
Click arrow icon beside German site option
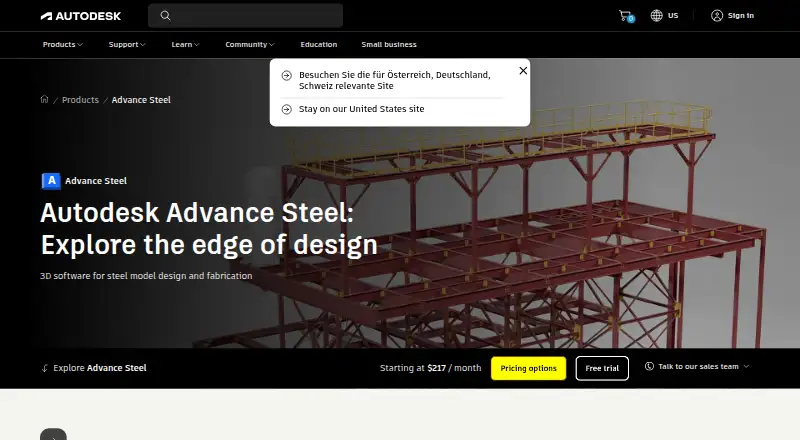[x=287, y=76]
